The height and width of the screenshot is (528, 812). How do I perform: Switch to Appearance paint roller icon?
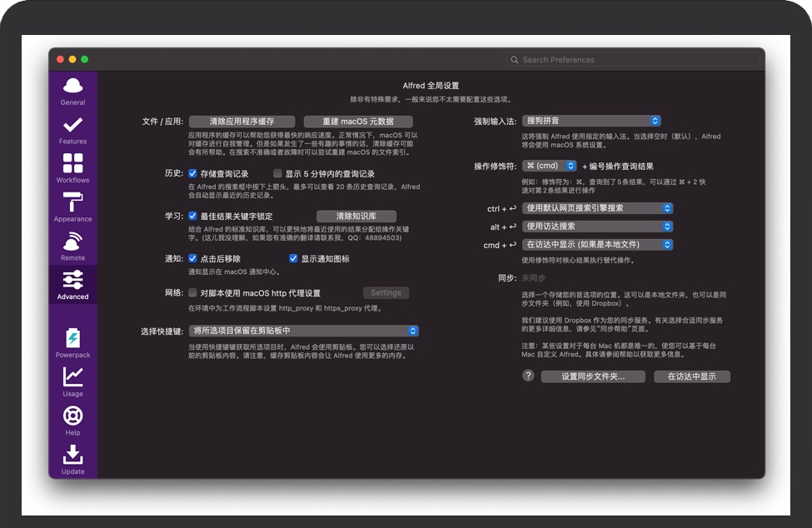[72, 203]
